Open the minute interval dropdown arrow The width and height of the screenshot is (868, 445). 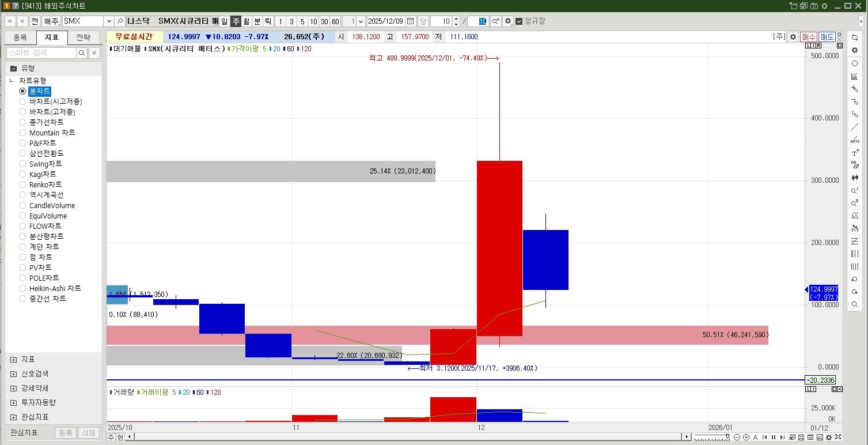361,21
